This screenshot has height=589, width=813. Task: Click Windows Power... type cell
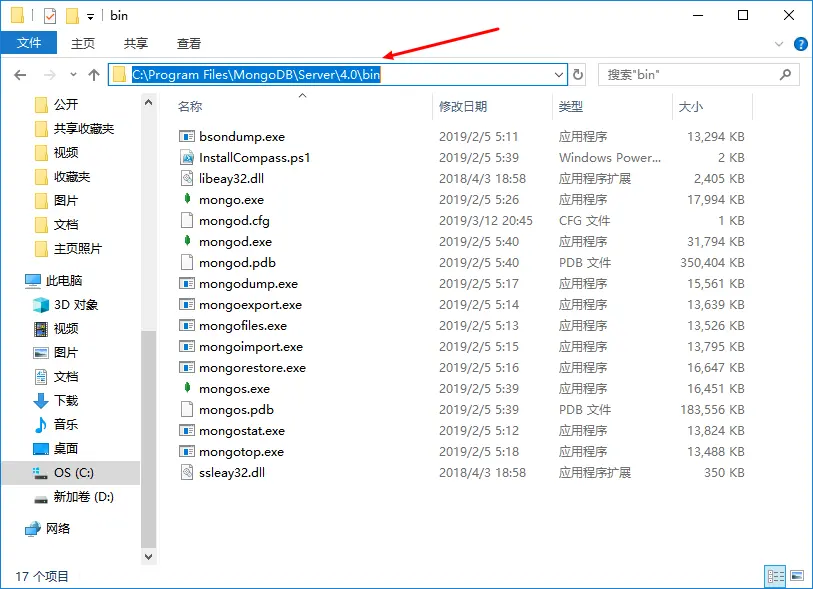(610, 158)
